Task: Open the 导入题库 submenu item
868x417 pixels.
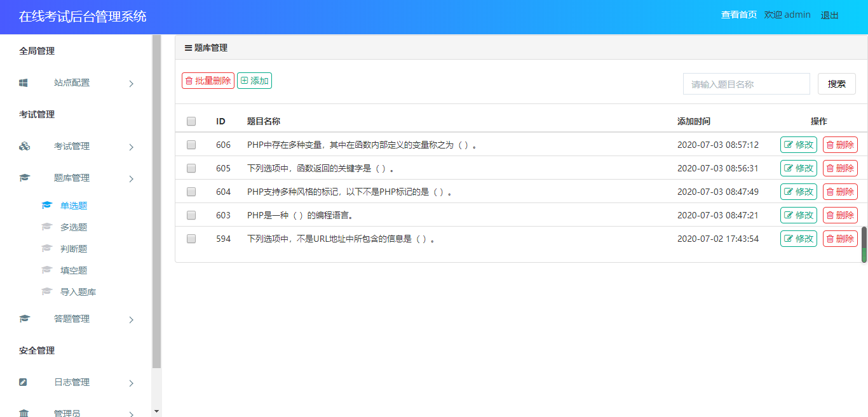Action: [78, 291]
